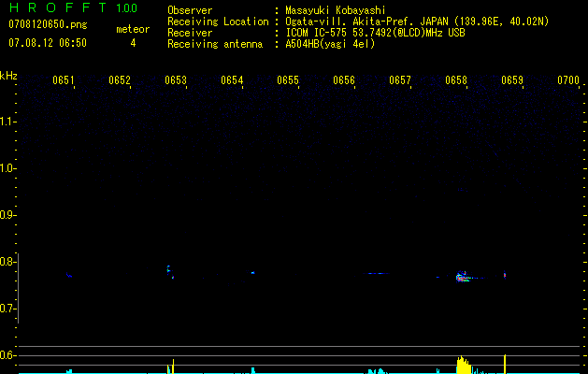
Task: Click the 'Receiving antenna' field label
Action: tap(215, 44)
